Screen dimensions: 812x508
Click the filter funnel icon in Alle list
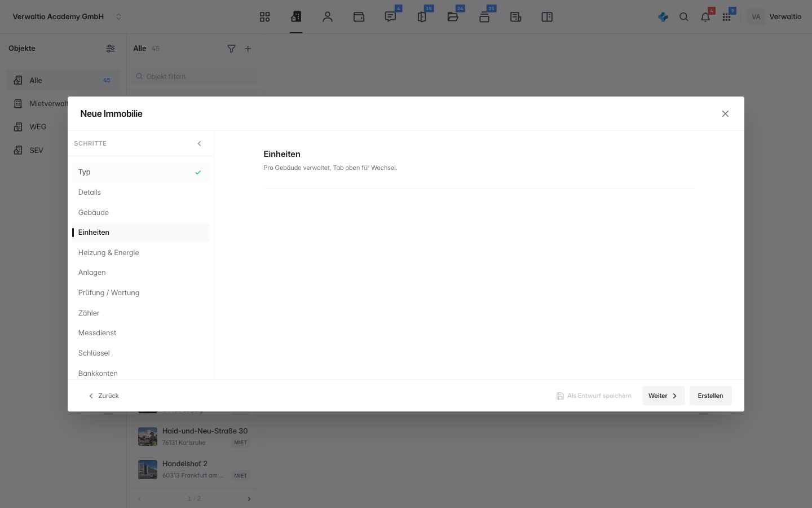pyautogui.click(x=231, y=49)
